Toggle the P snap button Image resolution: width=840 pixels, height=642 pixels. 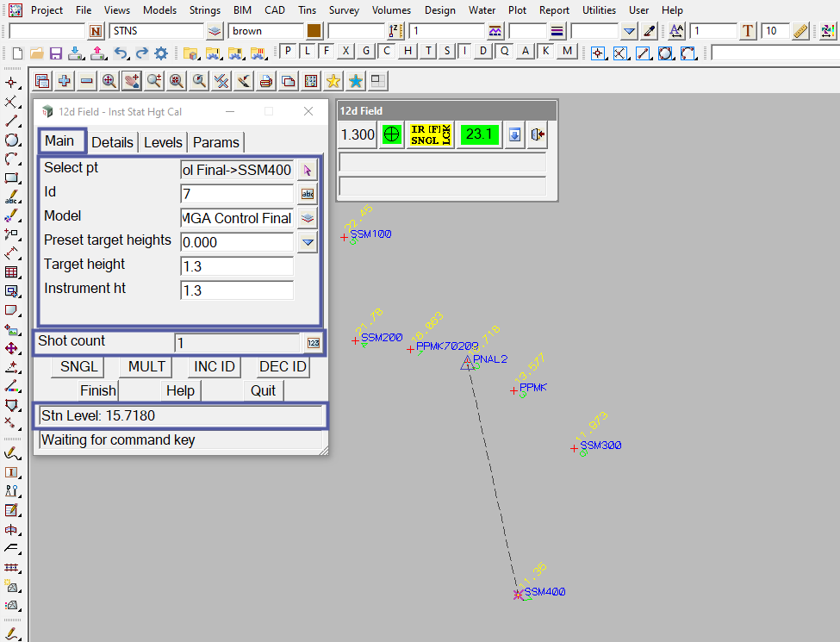(289, 52)
